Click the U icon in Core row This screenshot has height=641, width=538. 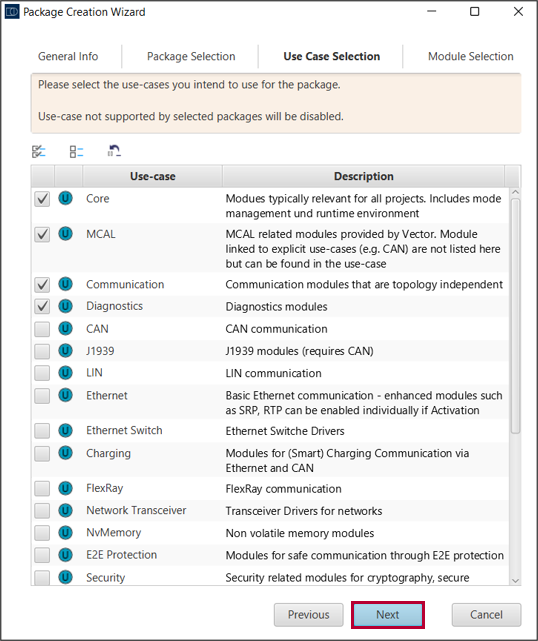click(x=65, y=198)
